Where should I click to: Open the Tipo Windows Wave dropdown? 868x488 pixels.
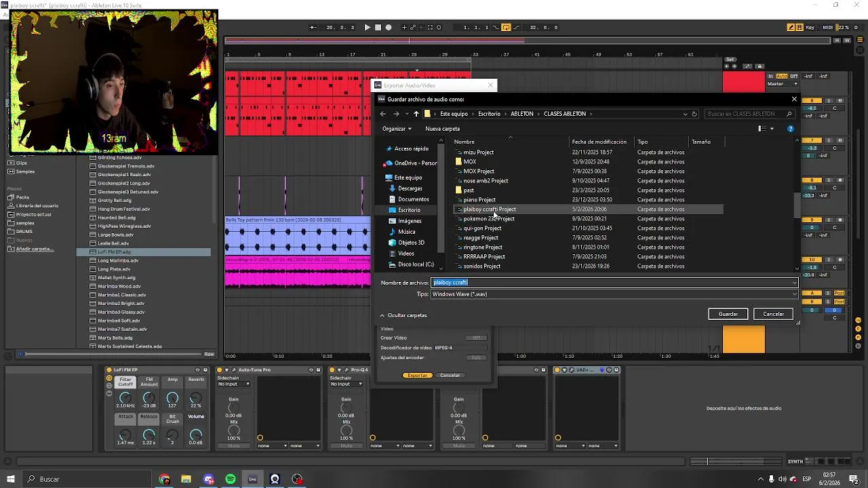(614, 294)
